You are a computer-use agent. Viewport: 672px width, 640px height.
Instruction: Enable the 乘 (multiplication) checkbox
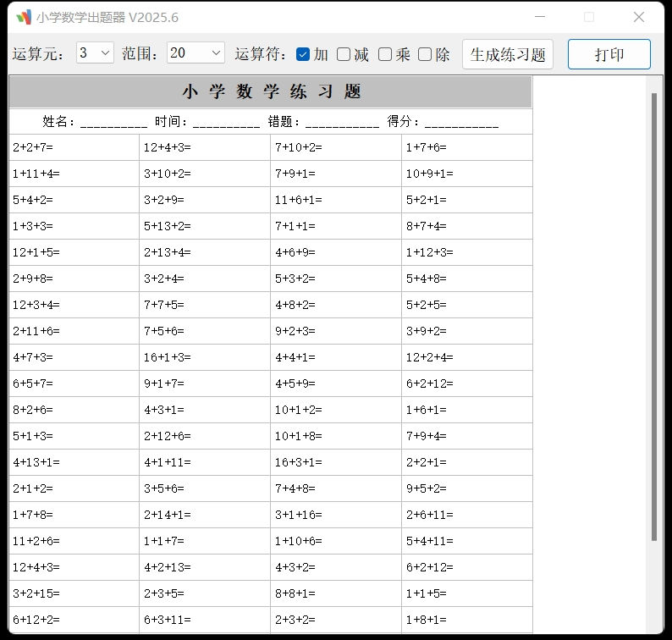tap(385, 54)
